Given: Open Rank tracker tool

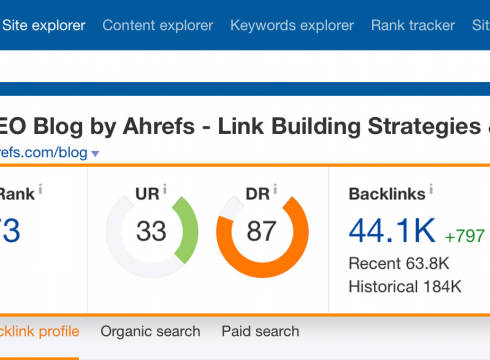Looking at the screenshot, I should click(x=413, y=26).
